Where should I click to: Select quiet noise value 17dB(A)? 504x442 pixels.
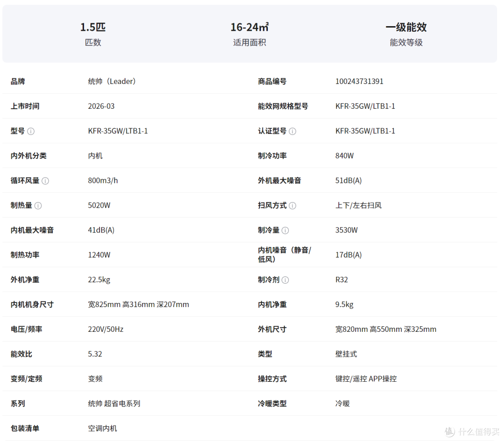coord(349,254)
